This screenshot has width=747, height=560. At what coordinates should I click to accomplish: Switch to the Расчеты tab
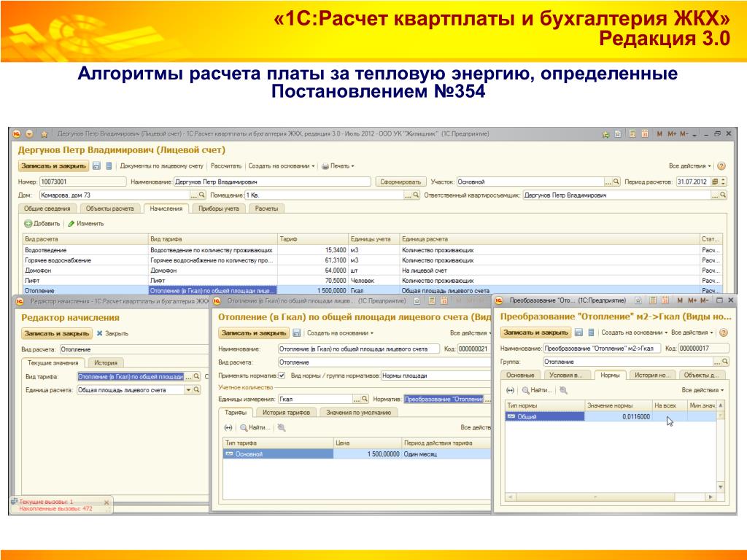(266, 208)
